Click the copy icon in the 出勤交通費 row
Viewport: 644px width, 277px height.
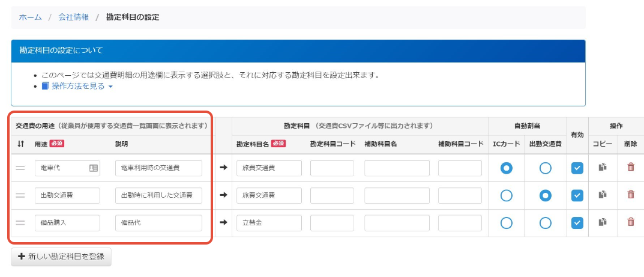(603, 195)
